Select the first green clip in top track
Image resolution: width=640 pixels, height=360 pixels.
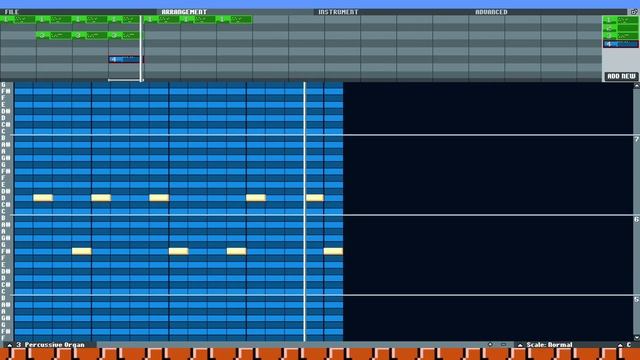(18, 19)
